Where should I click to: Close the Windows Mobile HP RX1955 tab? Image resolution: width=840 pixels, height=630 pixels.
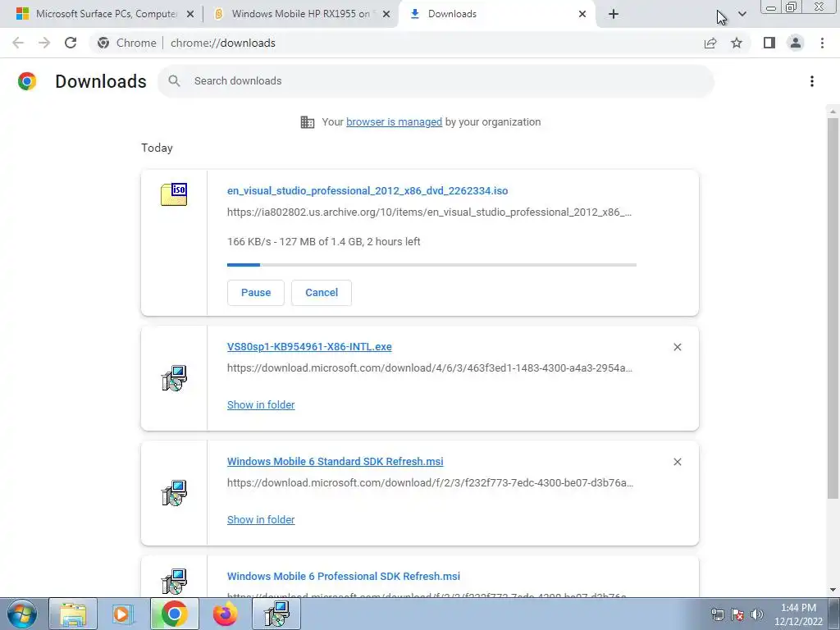[386, 14]
